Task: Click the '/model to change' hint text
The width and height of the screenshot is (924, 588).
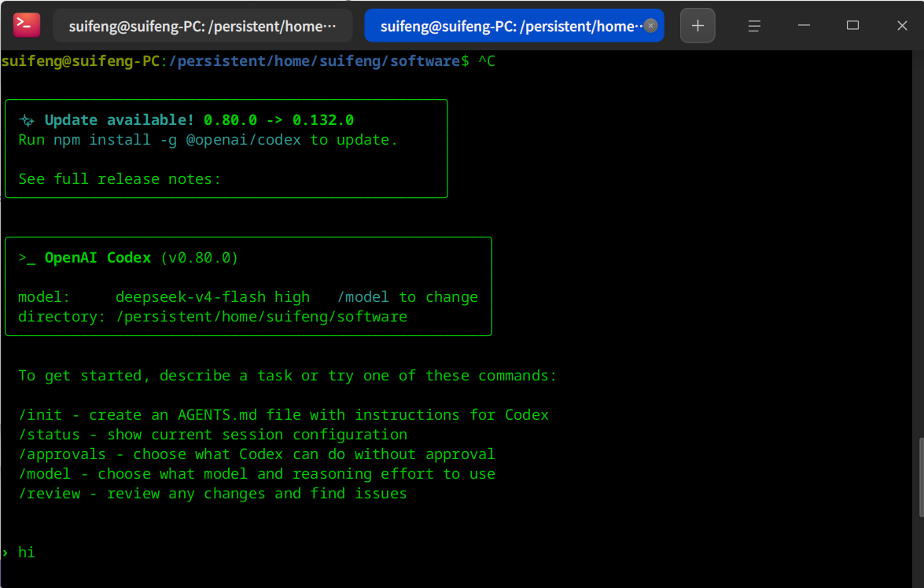Action: point(407,297)
